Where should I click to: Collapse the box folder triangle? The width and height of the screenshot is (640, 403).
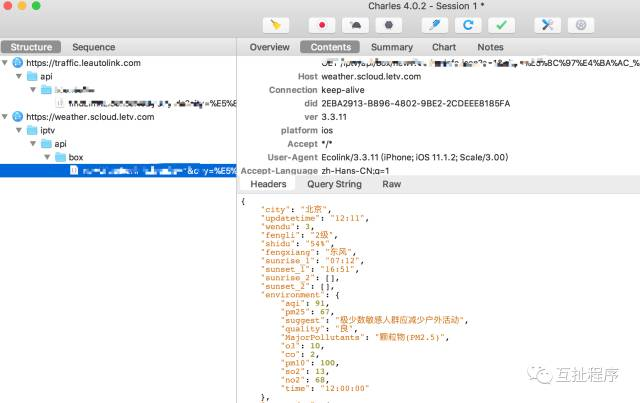[x=47, y=157]
